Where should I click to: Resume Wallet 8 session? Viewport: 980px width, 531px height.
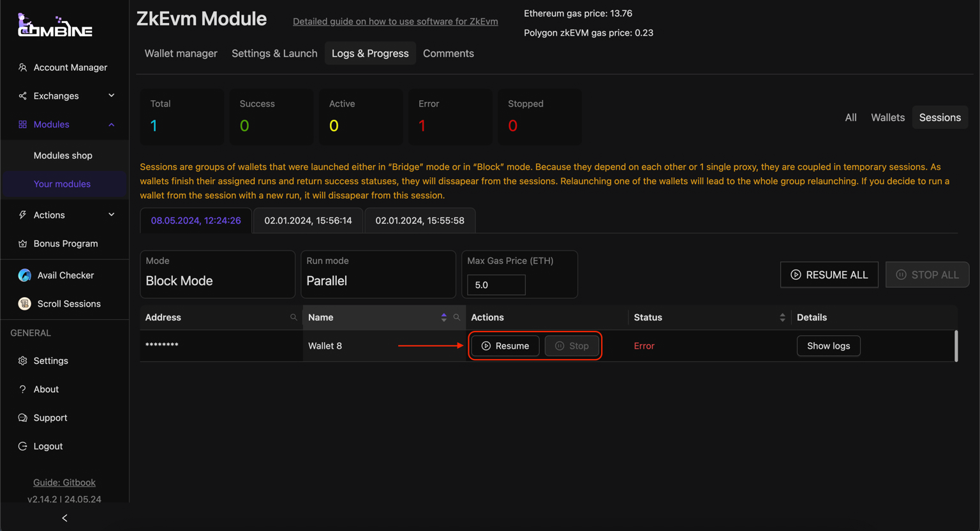[505, 346]
